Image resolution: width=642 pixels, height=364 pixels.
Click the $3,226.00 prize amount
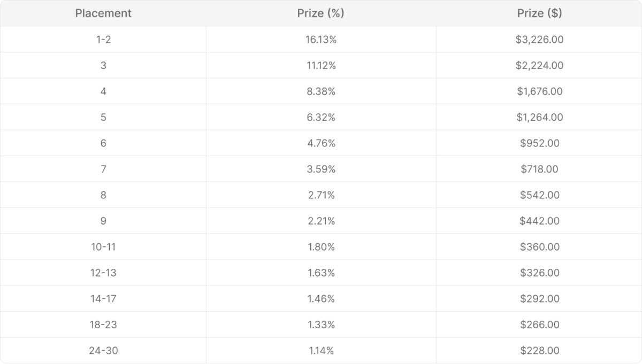click(539, 40)
